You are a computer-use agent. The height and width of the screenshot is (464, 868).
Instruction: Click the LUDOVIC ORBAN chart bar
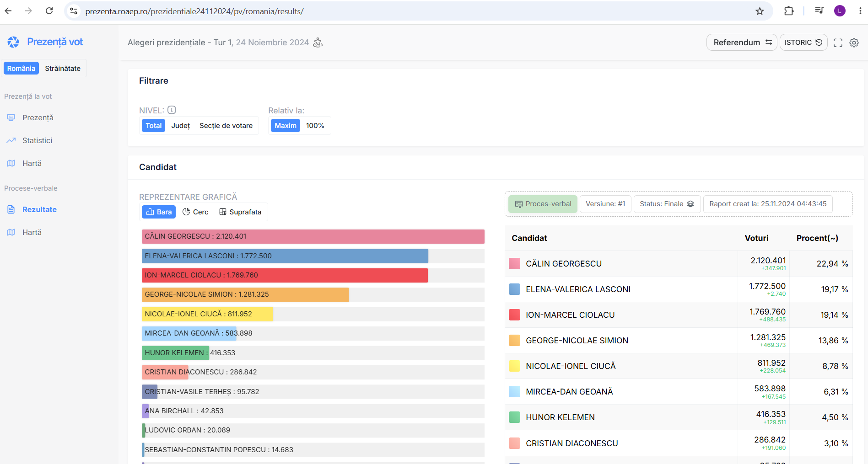coord(144,430)
